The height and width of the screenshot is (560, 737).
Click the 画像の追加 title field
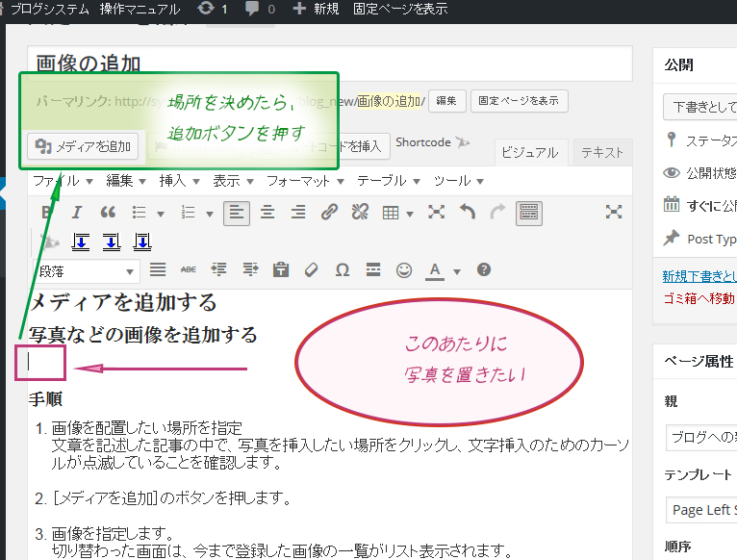click(x=329, y=64)
